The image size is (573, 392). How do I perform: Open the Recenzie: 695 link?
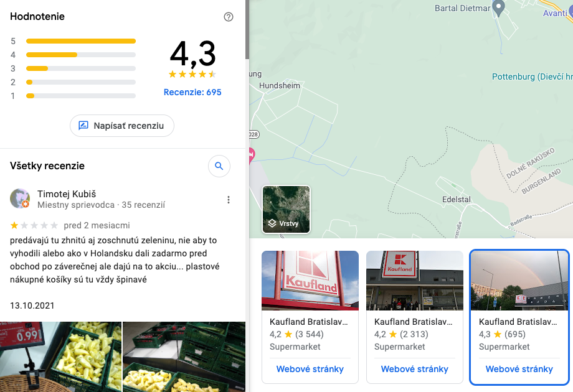click(192, 92)
